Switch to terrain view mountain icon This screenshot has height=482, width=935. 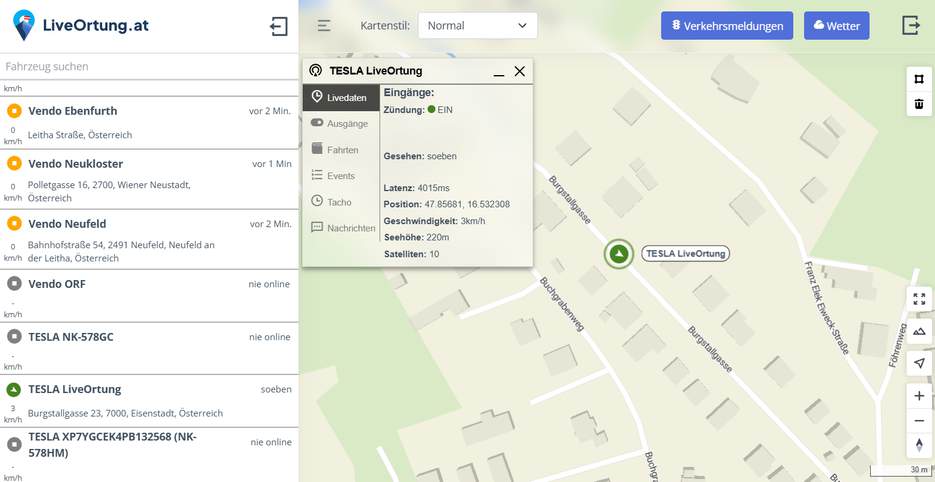[x=919, y=331]
